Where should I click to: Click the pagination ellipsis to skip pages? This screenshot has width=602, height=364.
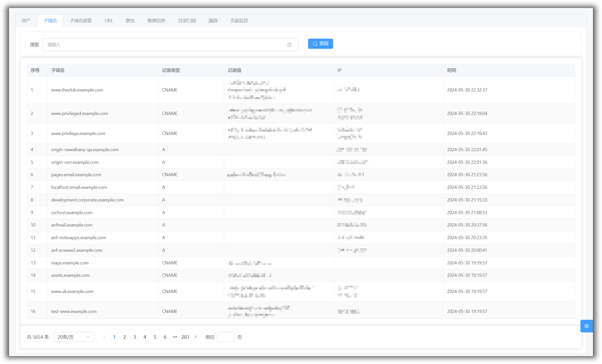pyautogui.click(x=175, y=337)
